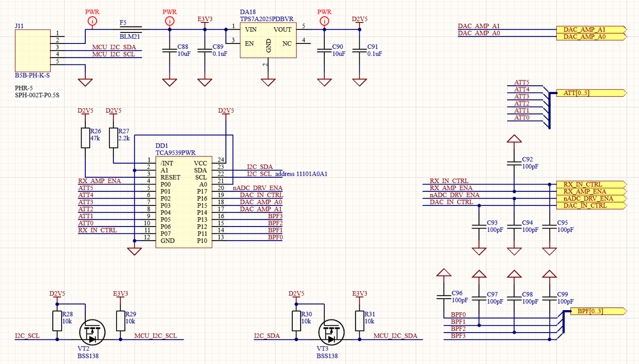Select the VT3 BSS138 transistor symbol
The width and height of the screenshot is (639, 364).
click(x=331, y=332)
